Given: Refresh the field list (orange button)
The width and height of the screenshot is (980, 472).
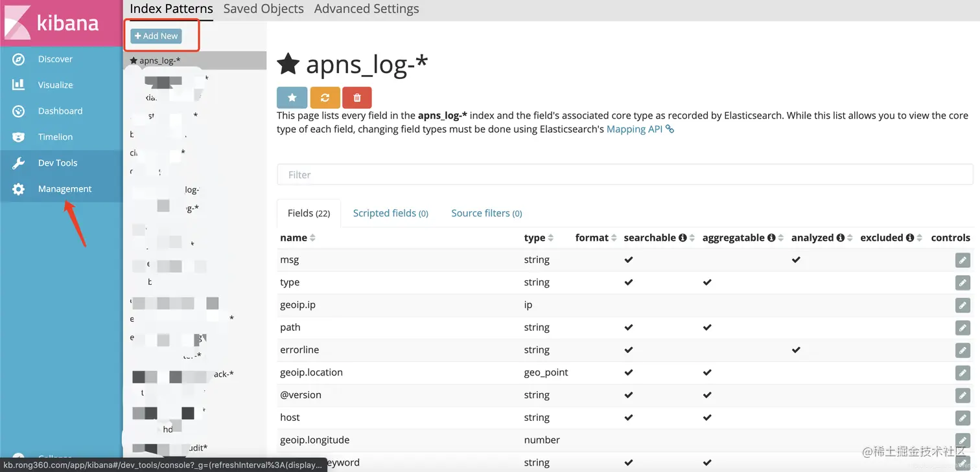Looking at the screenshot, I should 325,97.
